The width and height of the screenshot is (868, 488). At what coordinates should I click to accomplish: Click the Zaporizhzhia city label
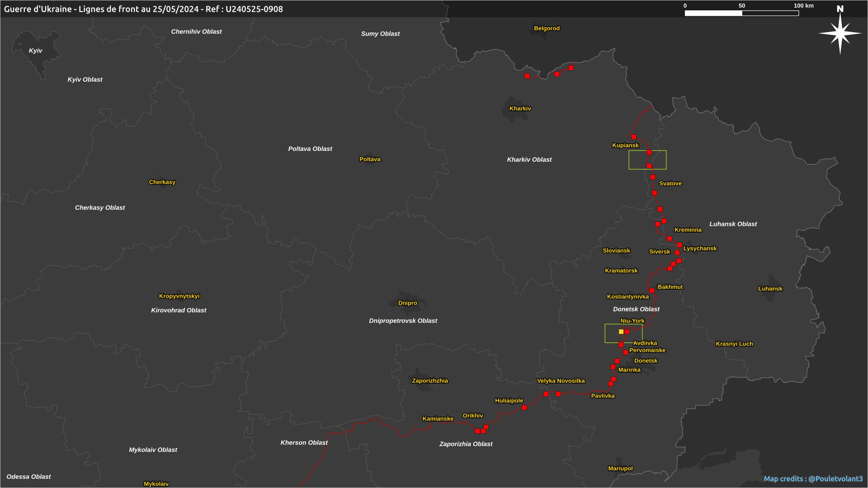point(429,380)
